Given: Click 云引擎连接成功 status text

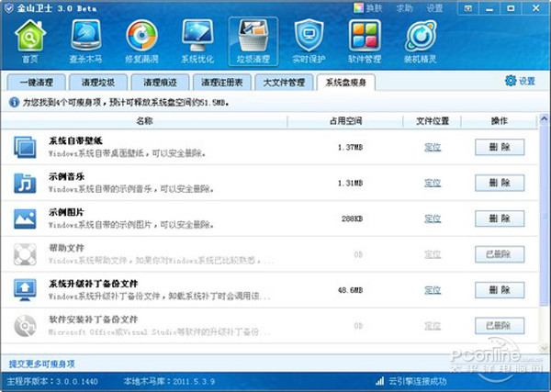Looking at the screenshot, I should point(417,381).
